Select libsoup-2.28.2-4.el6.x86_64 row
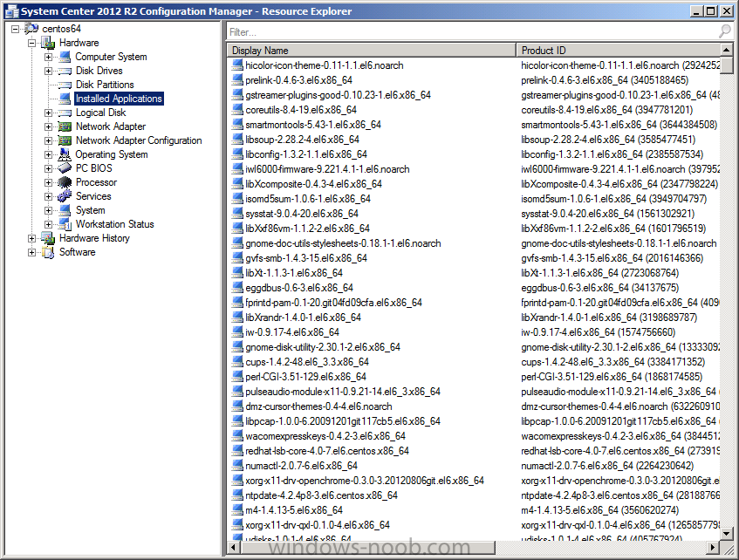Viewport: 739px width, 560px height. pos(302,140)
